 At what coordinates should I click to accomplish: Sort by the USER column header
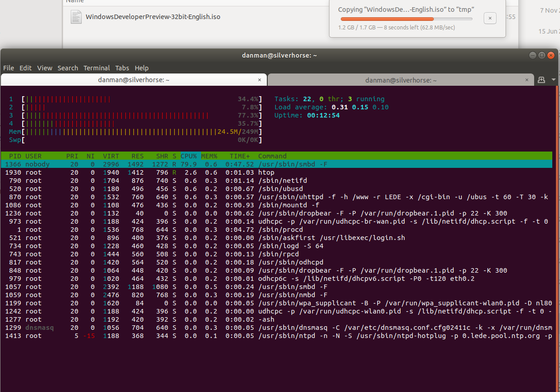pyautogui.click(x=34, y=156)
